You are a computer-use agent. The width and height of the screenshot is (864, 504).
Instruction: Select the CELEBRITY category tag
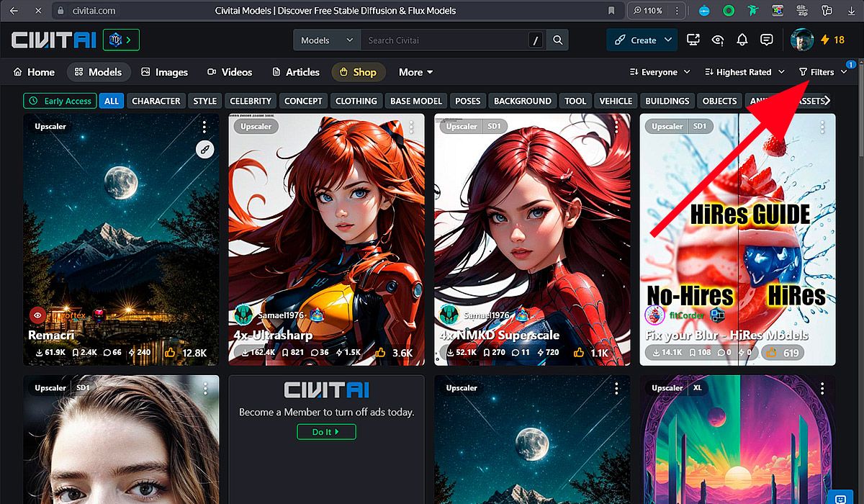[251, 101]
